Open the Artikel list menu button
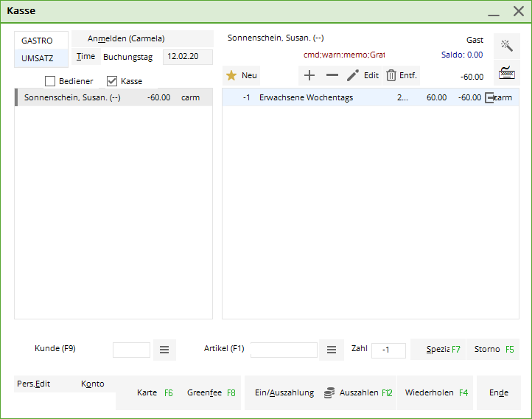Screen dimensions: 532x419 click(332, 350)
